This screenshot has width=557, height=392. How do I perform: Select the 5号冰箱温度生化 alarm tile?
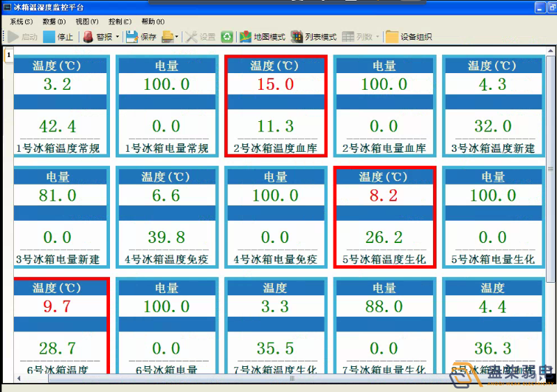coord(384,217)
